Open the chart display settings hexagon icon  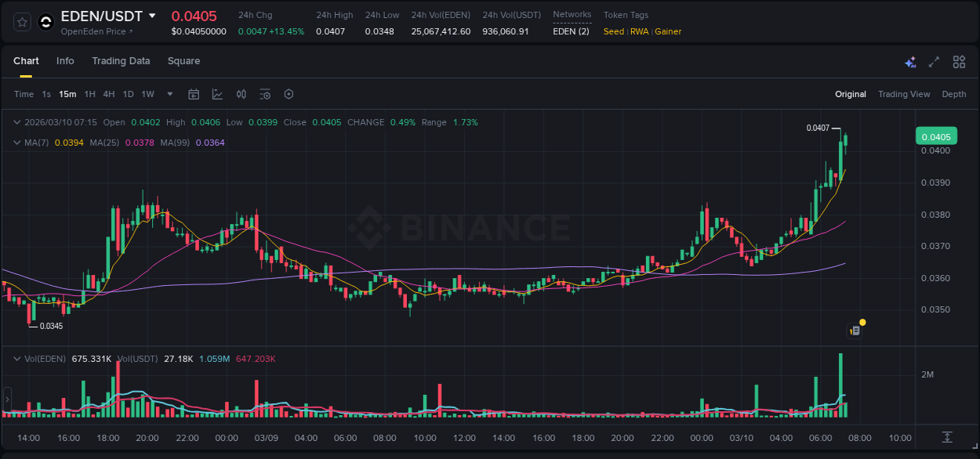289,94
